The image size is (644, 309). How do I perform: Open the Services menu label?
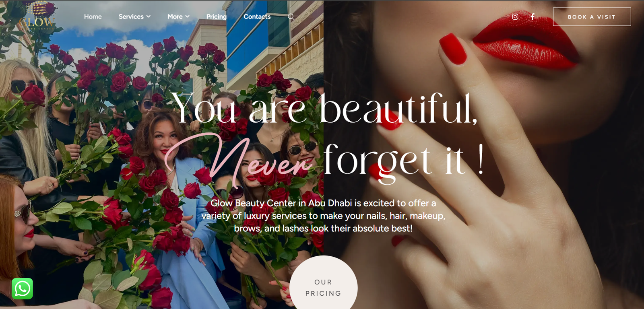(131, 16)
